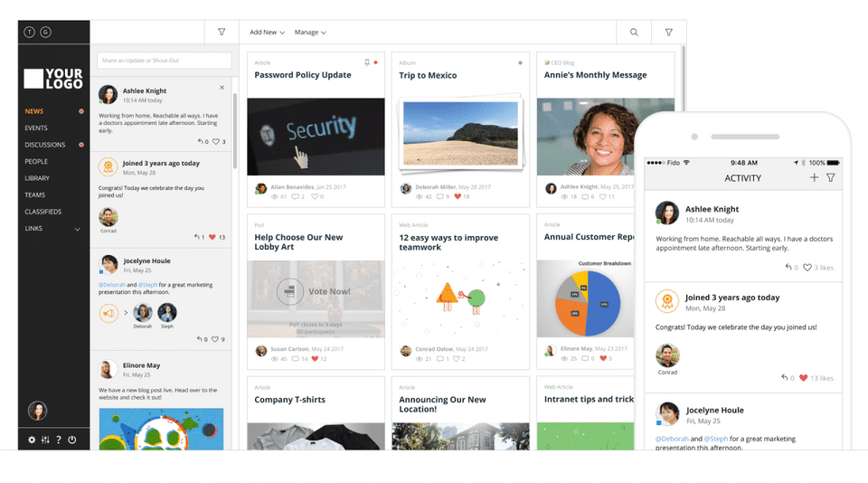Open the Security image on Password Policy card
This screenshot has height=483, width=868.
(x=316, y=137)
